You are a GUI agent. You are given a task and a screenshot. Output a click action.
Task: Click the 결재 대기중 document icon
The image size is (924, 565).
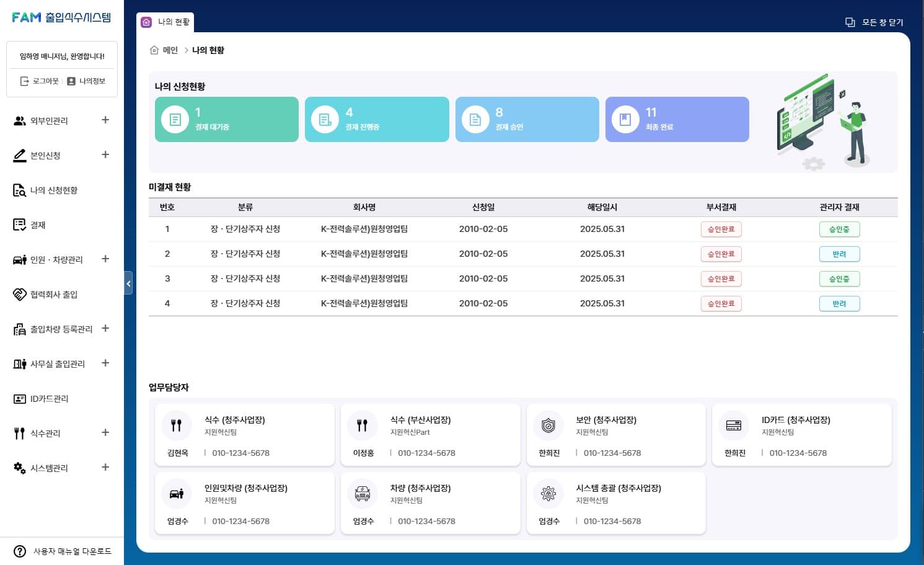[x=175, y=119]
